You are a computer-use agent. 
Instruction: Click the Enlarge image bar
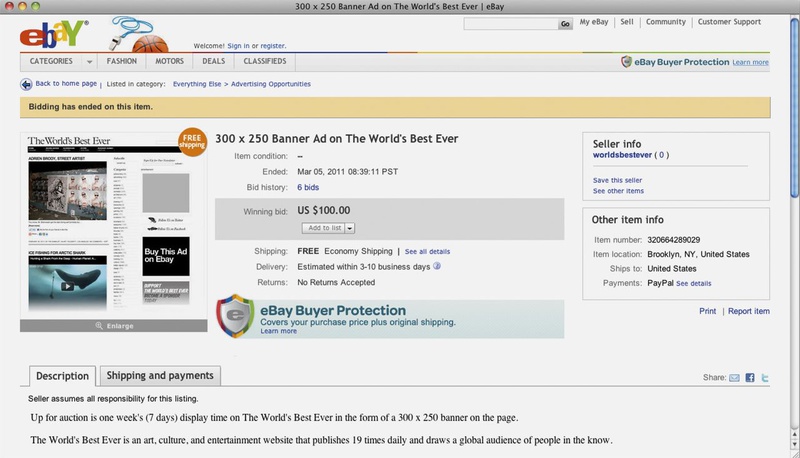click(x=114, y=326)
